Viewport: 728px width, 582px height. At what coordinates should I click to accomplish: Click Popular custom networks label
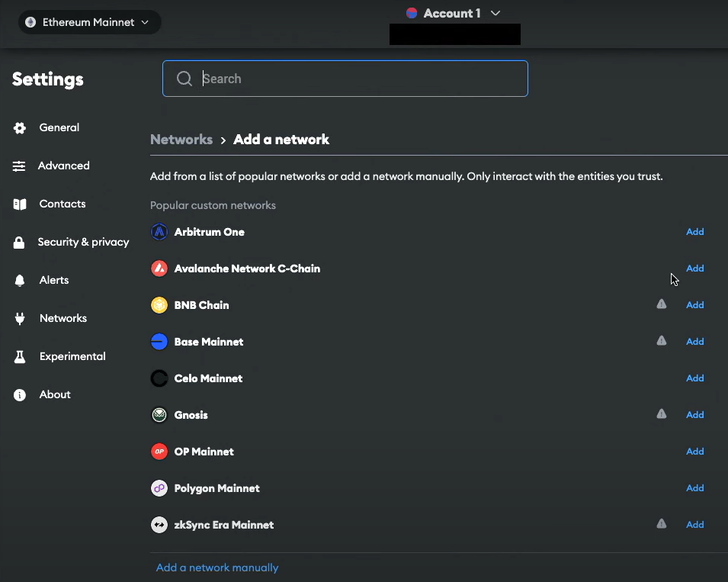click(213, 205)
